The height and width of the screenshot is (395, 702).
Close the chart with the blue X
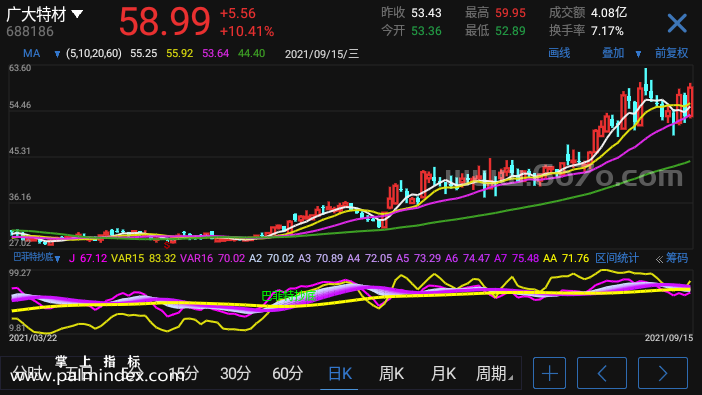pyautogui.click(x=677, y=23)
